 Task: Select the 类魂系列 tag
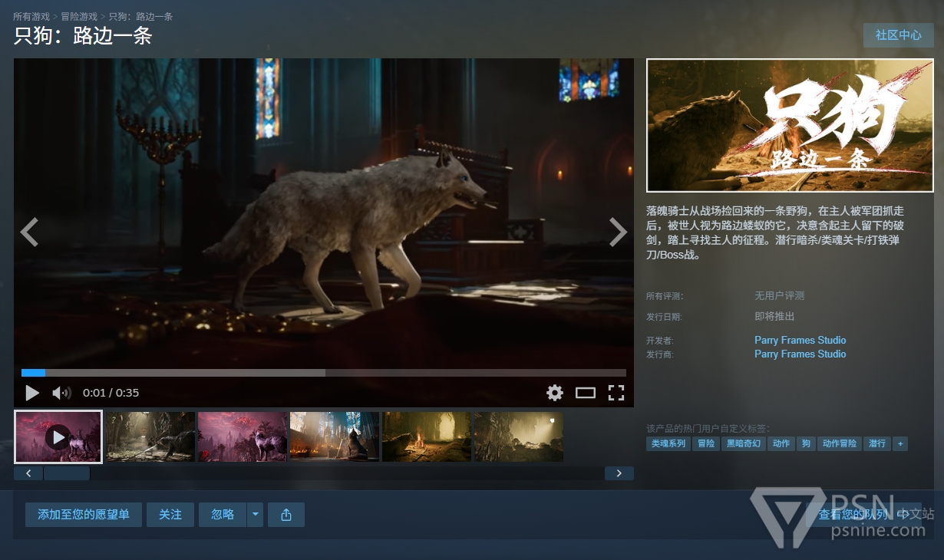click(x=668, y=443)
